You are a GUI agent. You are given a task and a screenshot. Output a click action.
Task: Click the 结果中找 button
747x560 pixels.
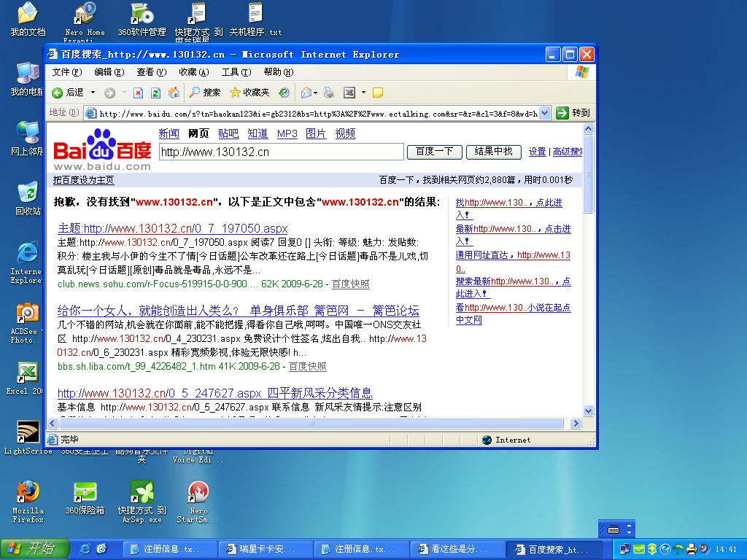coord(494,152)
